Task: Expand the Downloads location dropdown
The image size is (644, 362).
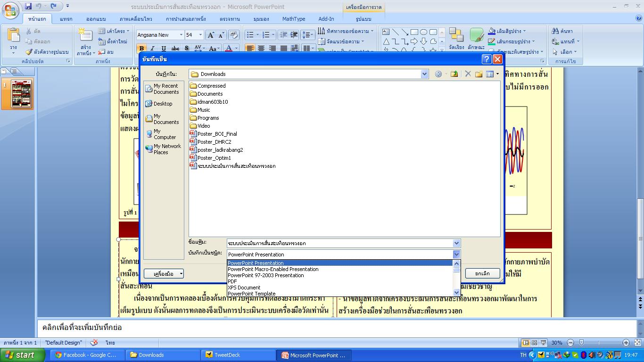Action: click(424, 74)
